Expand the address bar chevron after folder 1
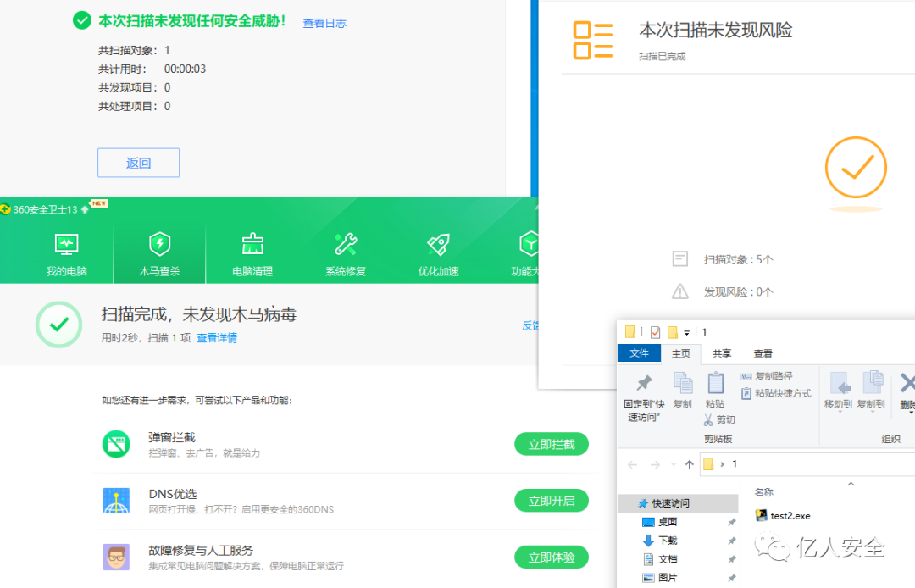915x588 pixels. 722,464
